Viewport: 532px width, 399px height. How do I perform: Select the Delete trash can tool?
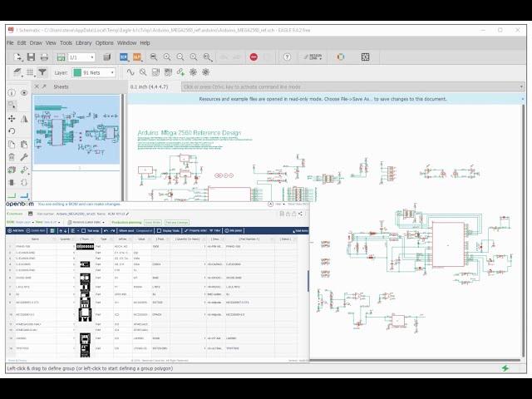(x=12, y=157)
